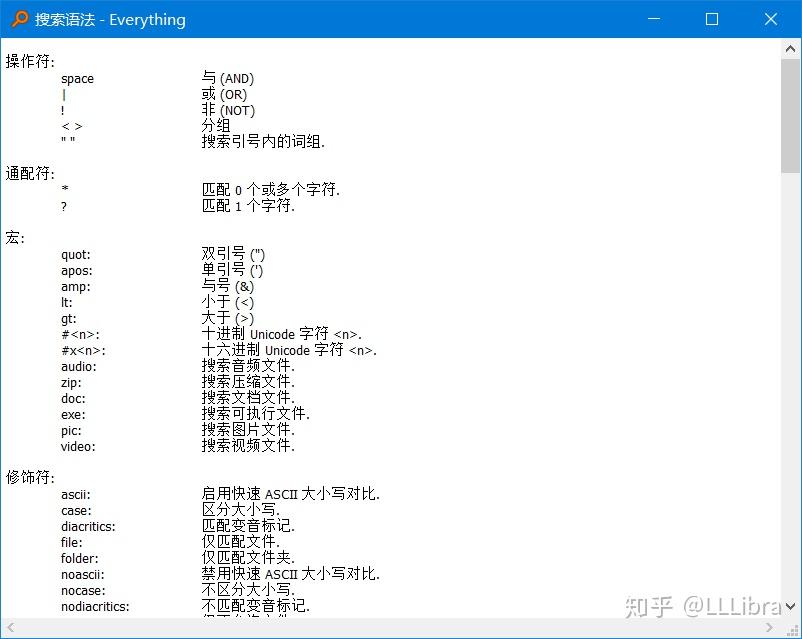Click the 'space' operator entry
The image size is (802, 639).
coord(77,79)
